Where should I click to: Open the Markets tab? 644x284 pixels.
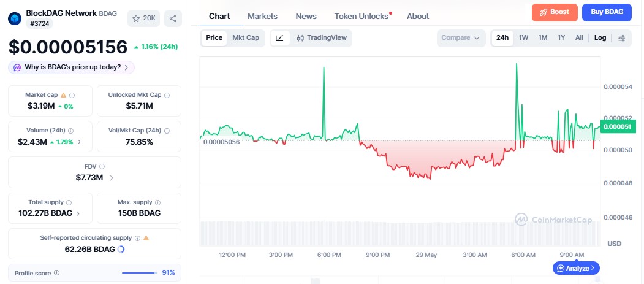[x=262, y=17]
